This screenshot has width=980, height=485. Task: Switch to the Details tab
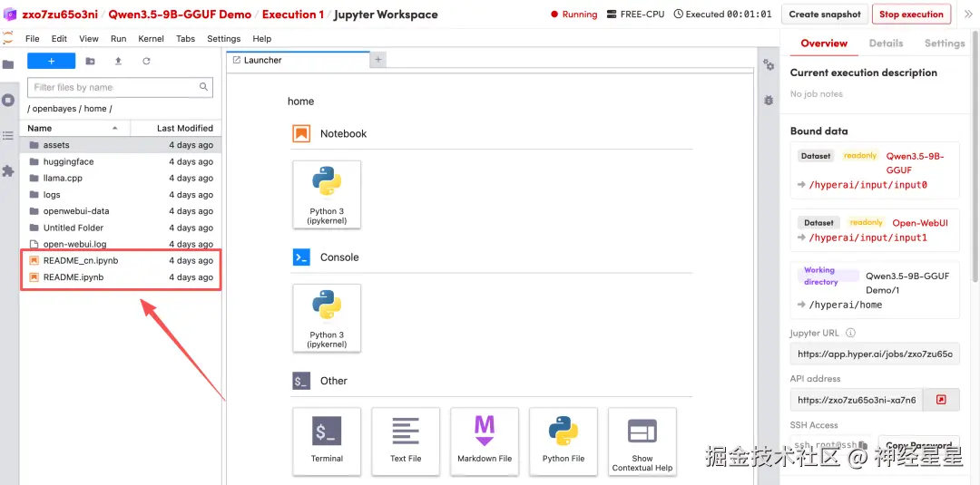pyautogui.click(x=886, y=44)
